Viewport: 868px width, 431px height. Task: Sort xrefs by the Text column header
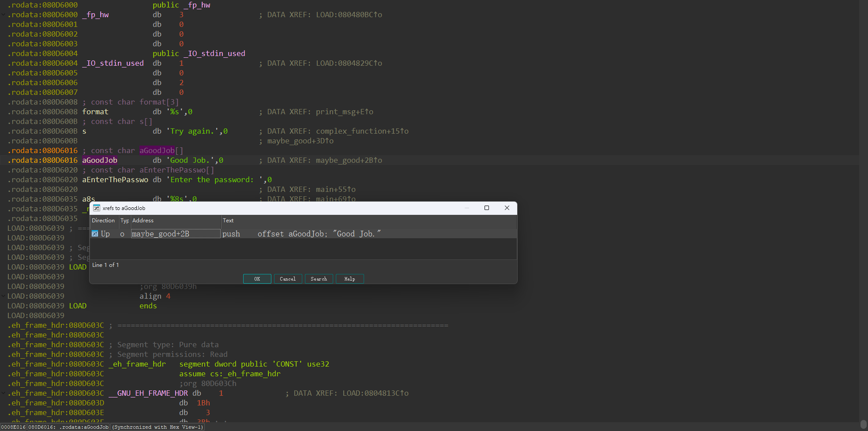click(x=369, y=221)
